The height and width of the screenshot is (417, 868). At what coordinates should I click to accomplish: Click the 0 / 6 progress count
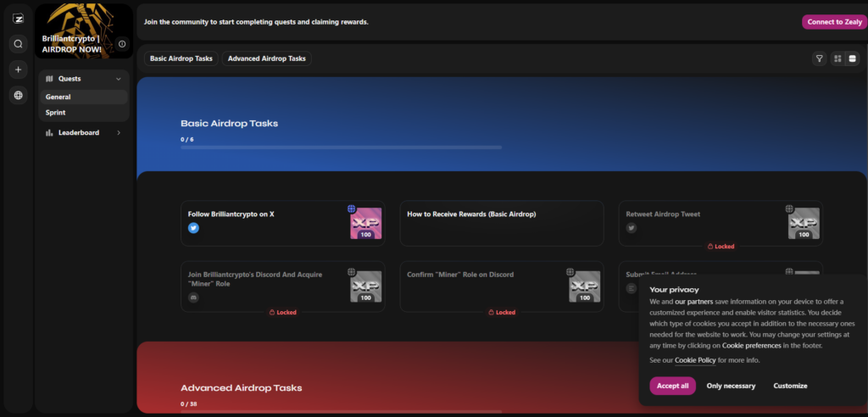187,140
